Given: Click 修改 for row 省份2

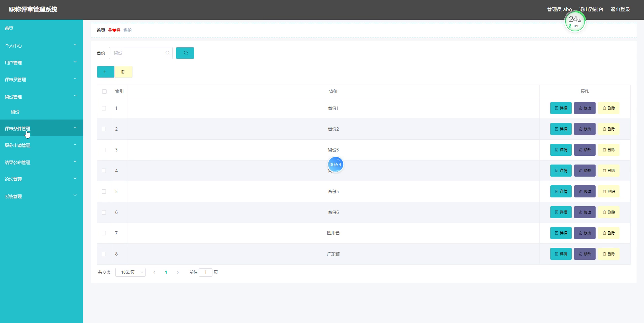Looking at the screenshot, I should coord(585,129).
